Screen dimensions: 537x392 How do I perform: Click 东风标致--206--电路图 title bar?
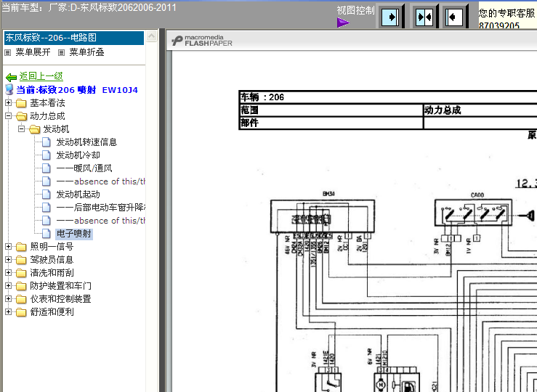click(x=74, y=38)
